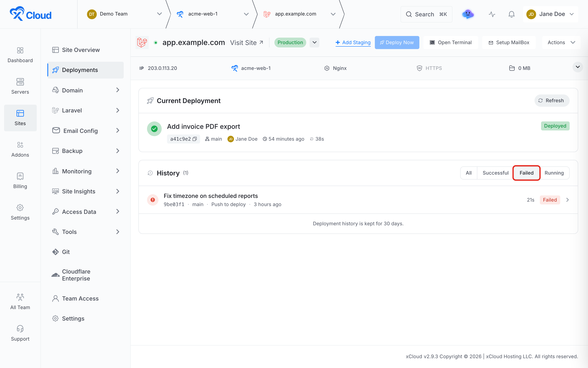
Task: Click the Deploy Now button
Action: (397, 42)
